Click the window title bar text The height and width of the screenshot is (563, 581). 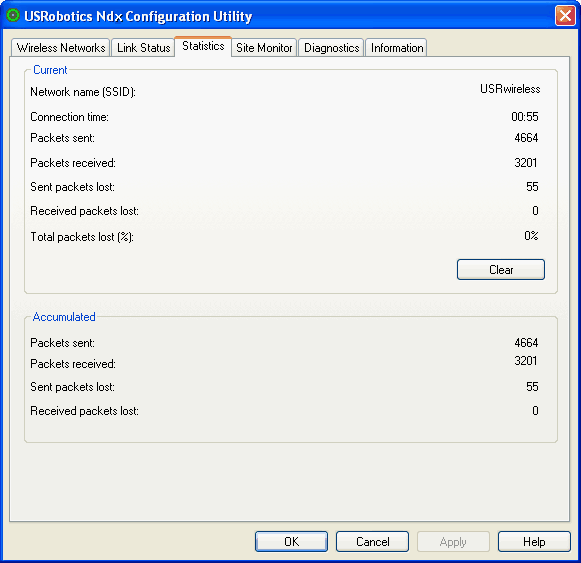[138, 16]
